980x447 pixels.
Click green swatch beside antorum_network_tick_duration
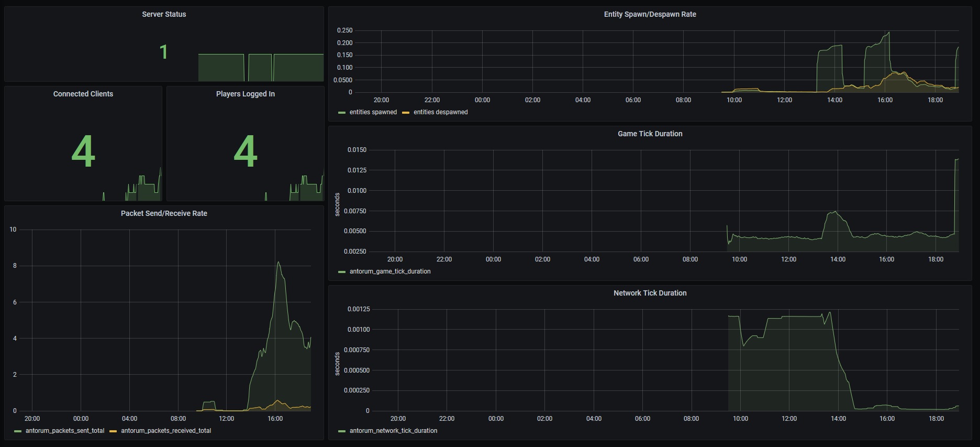342,431
